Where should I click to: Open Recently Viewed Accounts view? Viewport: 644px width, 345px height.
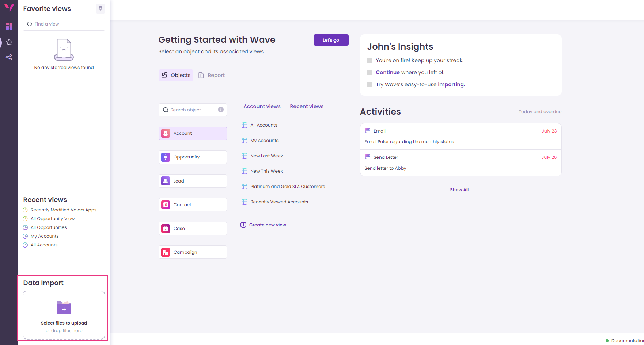point(279,202)
